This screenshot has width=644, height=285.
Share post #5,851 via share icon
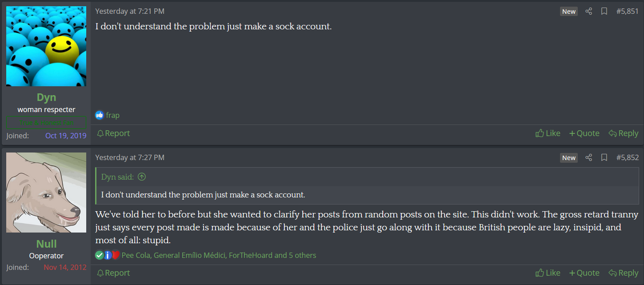click(x=589, y=12)
